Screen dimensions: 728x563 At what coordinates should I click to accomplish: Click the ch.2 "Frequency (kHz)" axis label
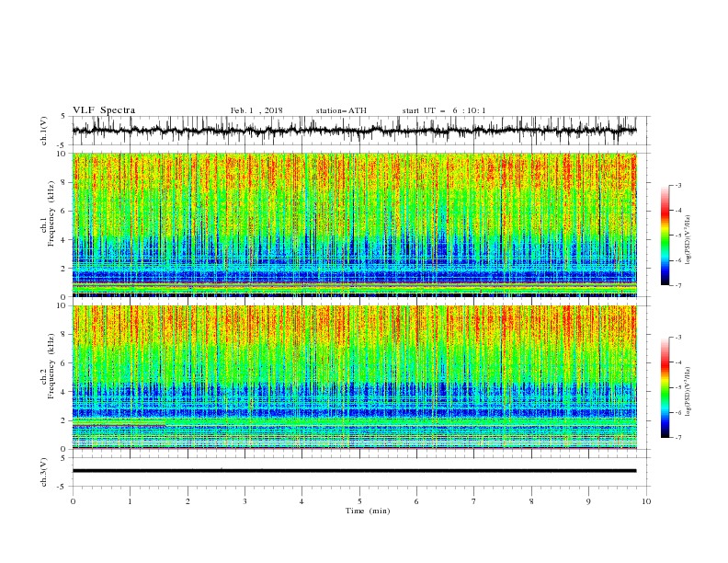(x=51, y=366)
